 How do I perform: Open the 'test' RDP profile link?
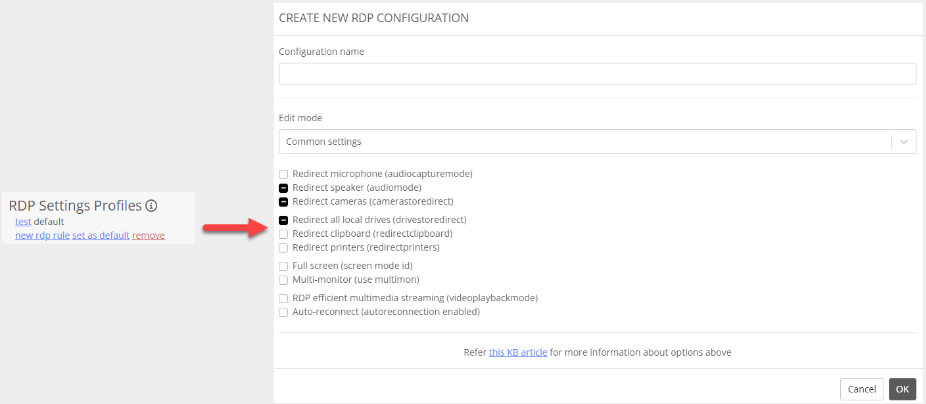(x=23, y=221)
